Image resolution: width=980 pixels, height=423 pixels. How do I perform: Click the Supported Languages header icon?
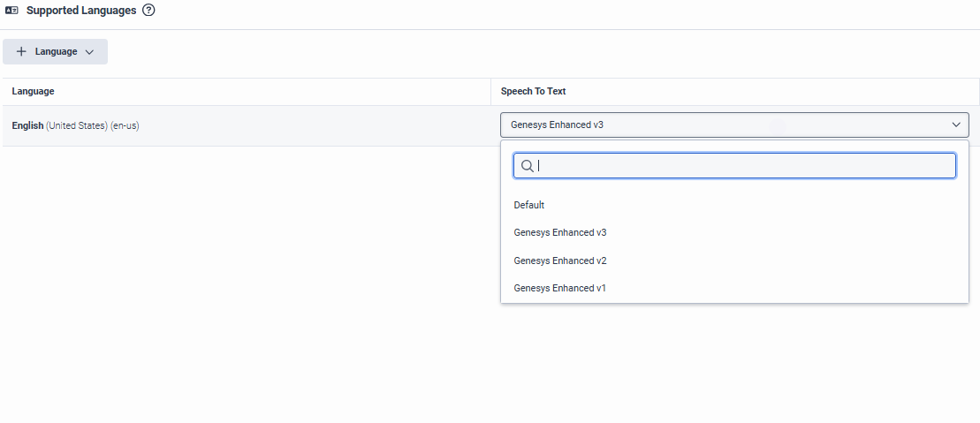pos(11,11)
